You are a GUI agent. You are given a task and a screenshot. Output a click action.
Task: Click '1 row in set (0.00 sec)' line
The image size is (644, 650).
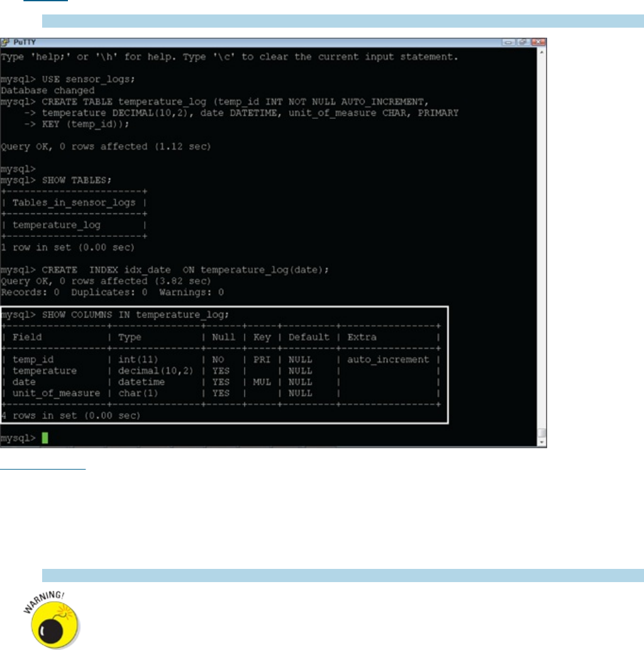(67, 248)
